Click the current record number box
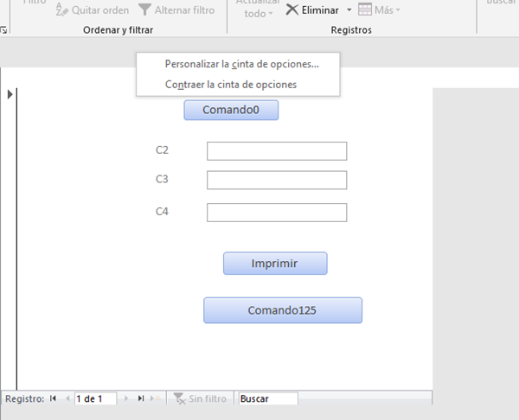Screen dimensions: 519x420 point(96,398)
